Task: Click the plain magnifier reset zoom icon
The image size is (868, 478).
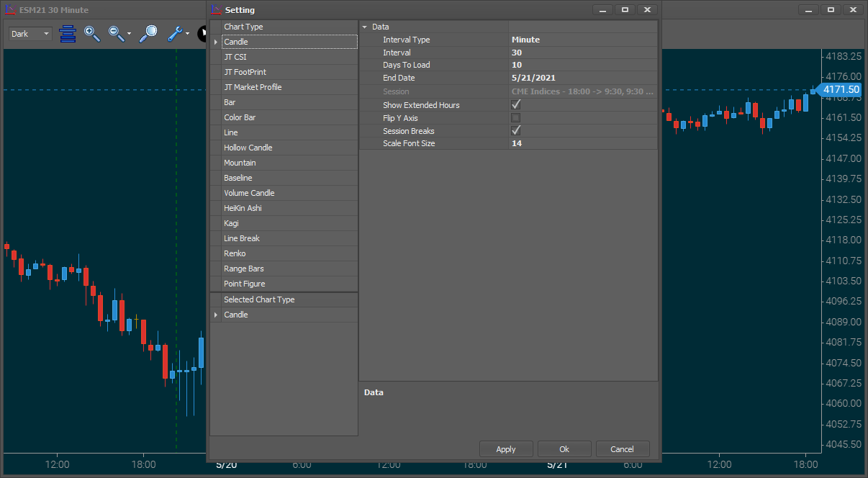Action: (x=148, y=34)
